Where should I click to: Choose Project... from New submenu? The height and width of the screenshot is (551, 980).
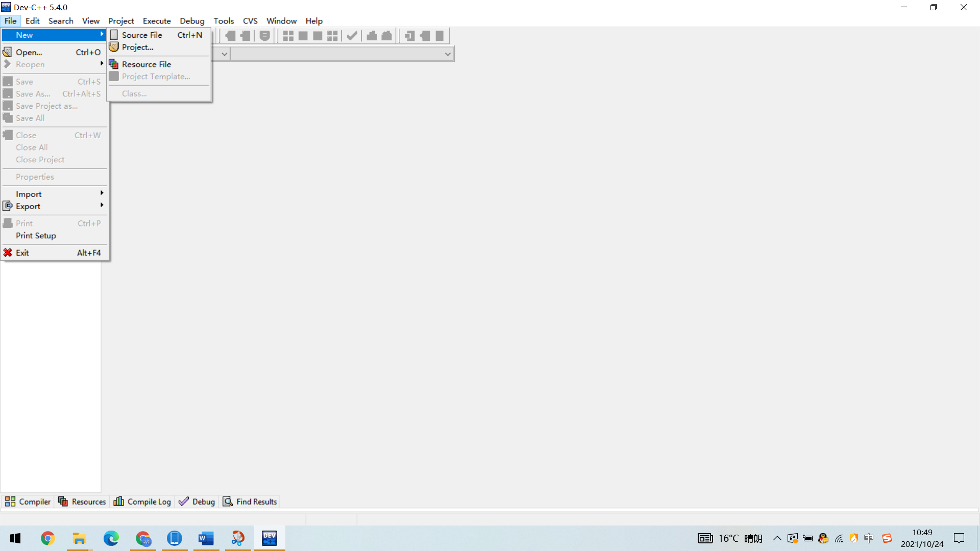(137, 47)
